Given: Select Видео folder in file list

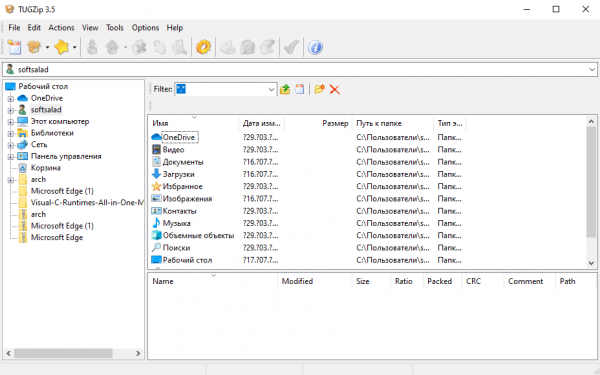Looking at the screenshot, I should coord(173,150).
